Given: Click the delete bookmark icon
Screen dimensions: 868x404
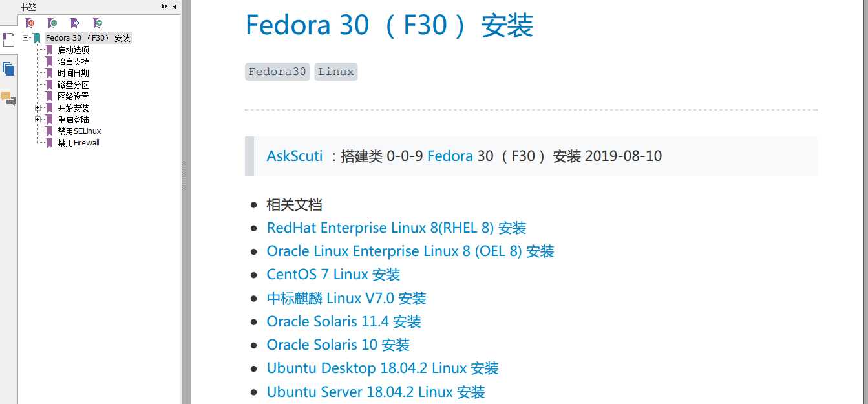Looking at the screenshot, I should coord(30,23).
